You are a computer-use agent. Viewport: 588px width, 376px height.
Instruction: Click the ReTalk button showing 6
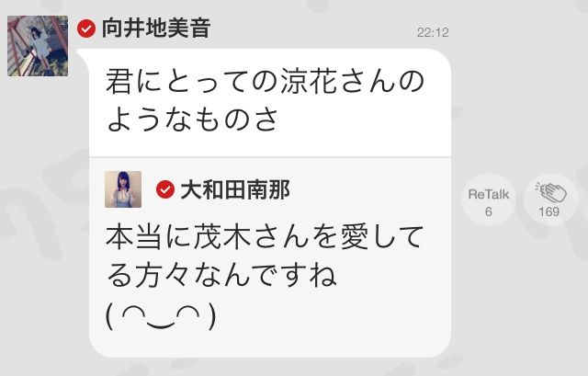tap(488, 199)
